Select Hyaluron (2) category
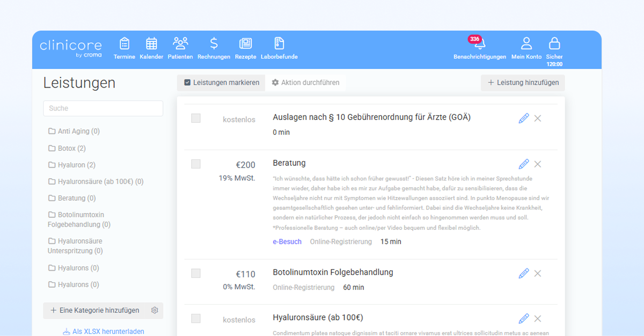Screen dimensions: 644x336 tap(72, 165)
